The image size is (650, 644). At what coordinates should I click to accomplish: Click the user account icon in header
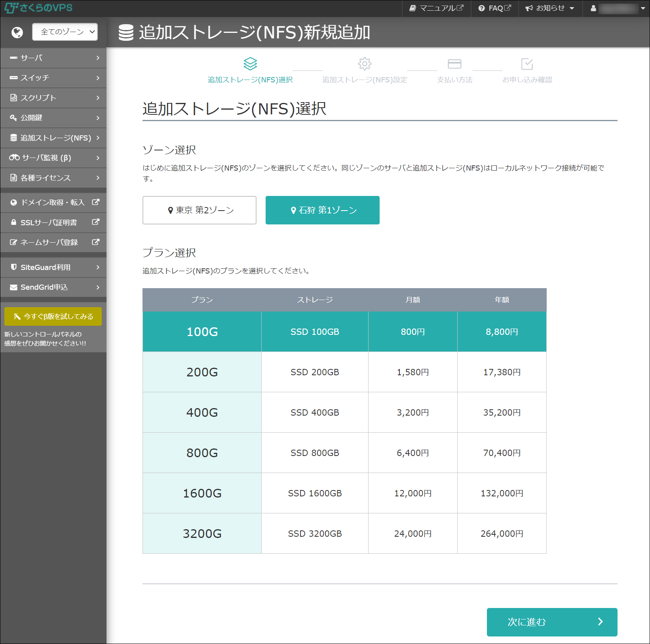593,8
